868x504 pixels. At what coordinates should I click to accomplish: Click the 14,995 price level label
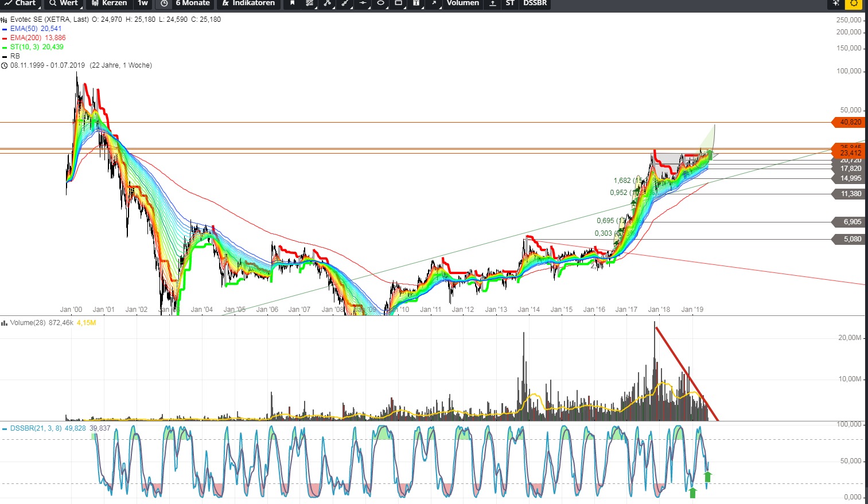point(848,178)
